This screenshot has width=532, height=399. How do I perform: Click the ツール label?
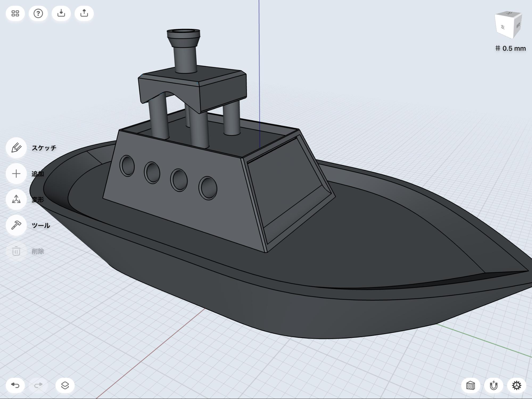pyautogui.click(x=41, y=225)
